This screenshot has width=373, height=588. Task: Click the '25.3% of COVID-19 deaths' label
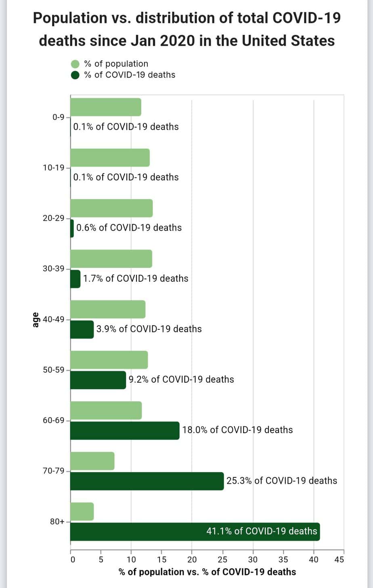coord(282,481)
